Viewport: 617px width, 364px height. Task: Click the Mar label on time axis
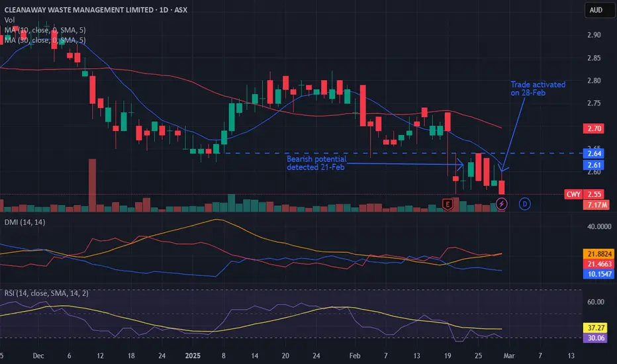(509, 356)
